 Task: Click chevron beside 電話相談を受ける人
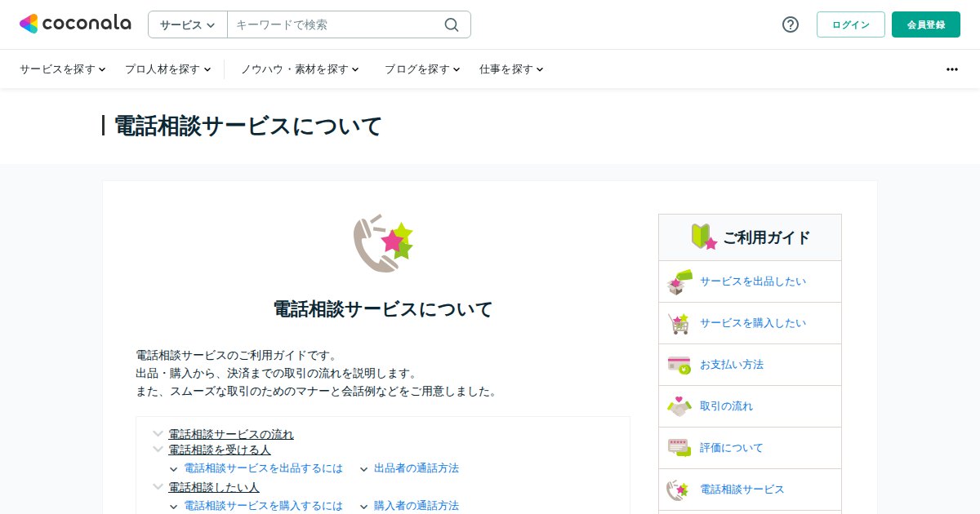click(158, 449)
